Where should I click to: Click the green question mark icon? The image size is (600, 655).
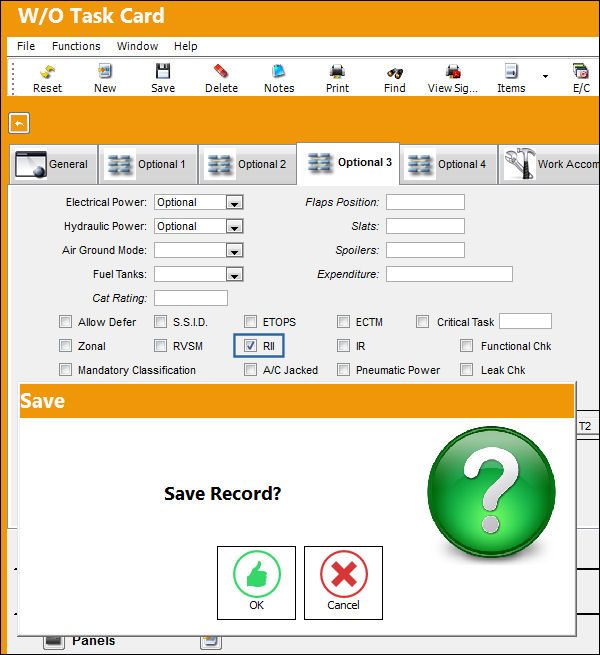(491, 491)
